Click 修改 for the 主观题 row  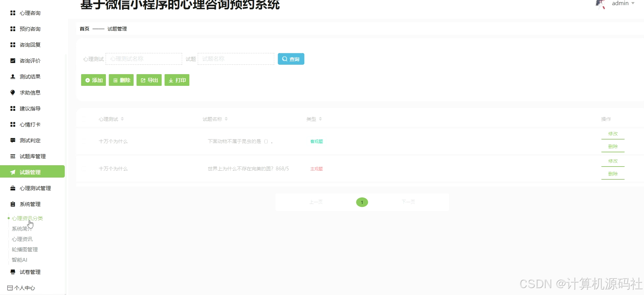tap(613, 161)
